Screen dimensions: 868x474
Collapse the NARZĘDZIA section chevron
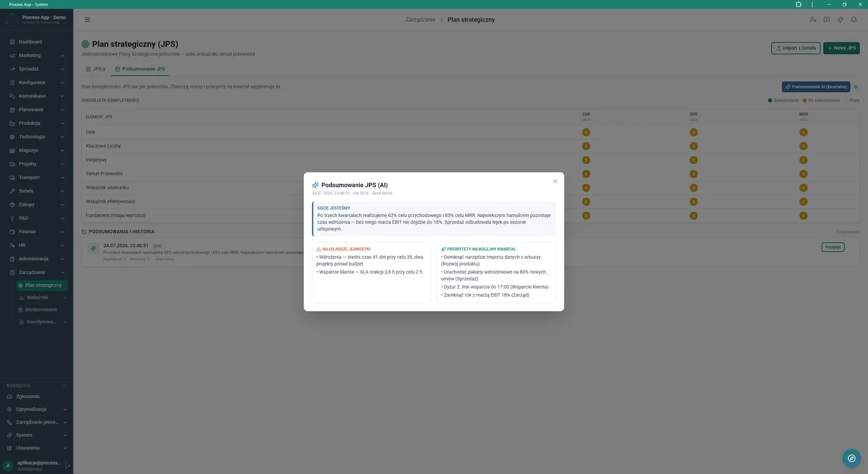tap(64, 386)
